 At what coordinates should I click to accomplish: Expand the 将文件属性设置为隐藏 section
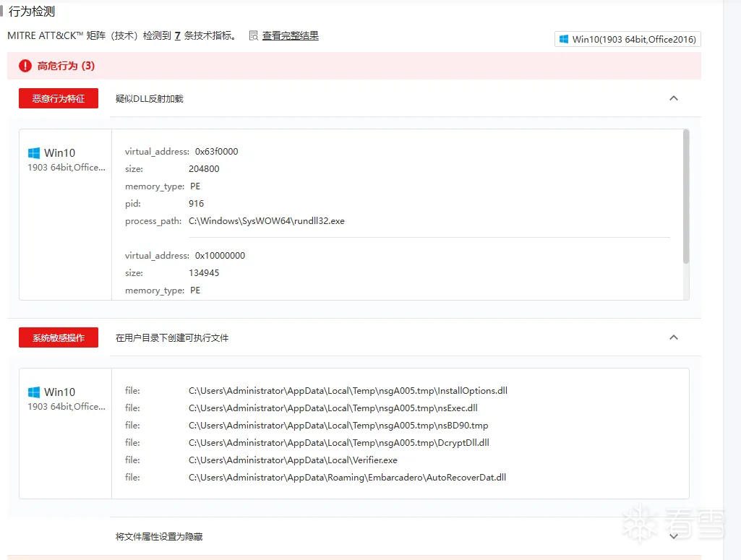click(674, 536)
